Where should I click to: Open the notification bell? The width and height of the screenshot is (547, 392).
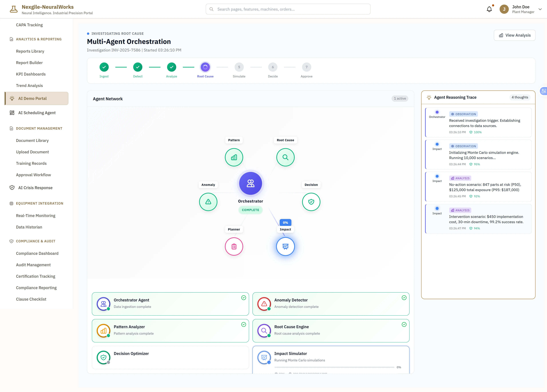click(489, 9)
